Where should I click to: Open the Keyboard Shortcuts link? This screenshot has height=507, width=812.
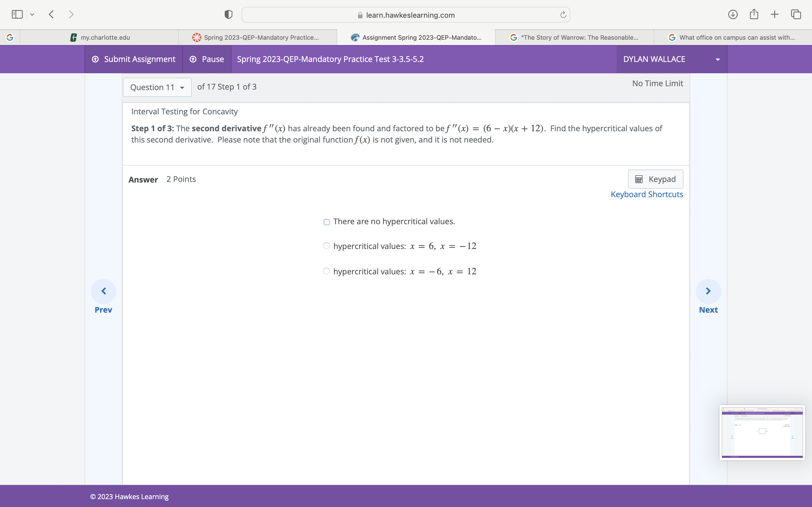coord(646,194)
